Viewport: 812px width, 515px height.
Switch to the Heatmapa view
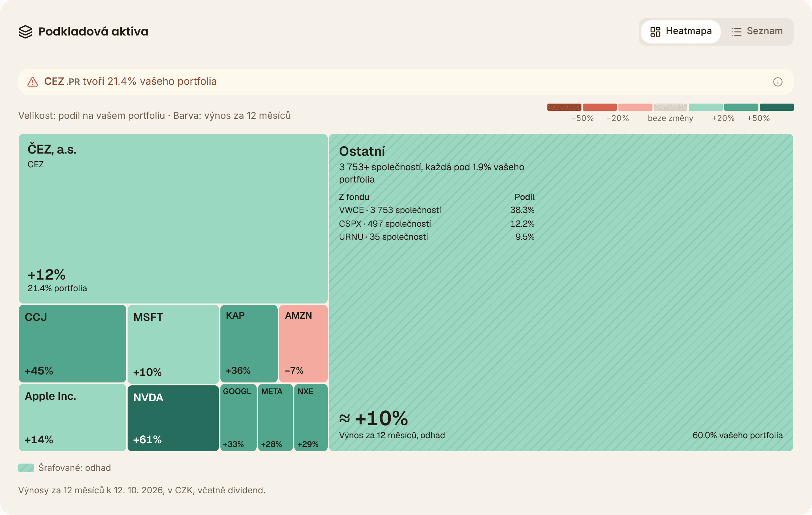tap(680, 32)
